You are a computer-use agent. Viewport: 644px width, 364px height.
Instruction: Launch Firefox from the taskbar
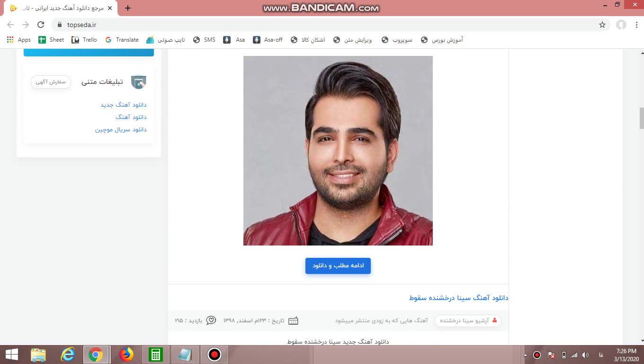coord(126,354)
